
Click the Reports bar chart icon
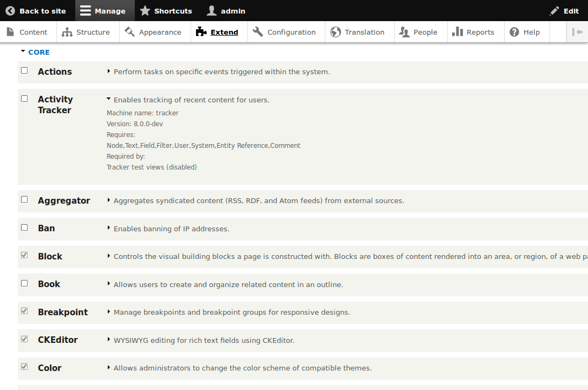tap(457, 31)
